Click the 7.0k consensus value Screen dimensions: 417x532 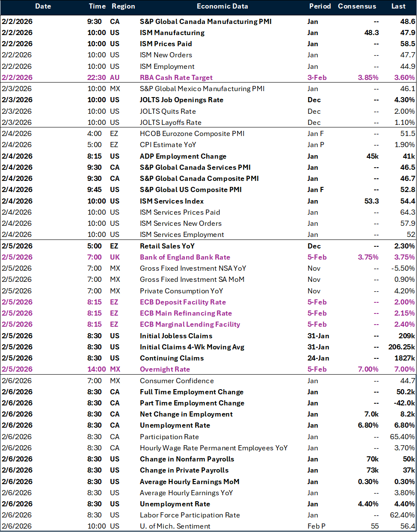pos(372,414)
